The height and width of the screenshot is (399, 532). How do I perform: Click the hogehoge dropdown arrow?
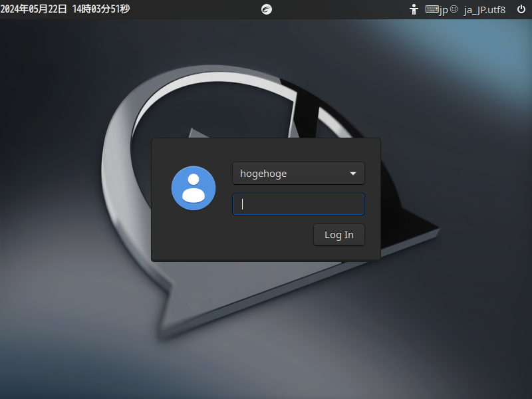click(x=353, y=174)
